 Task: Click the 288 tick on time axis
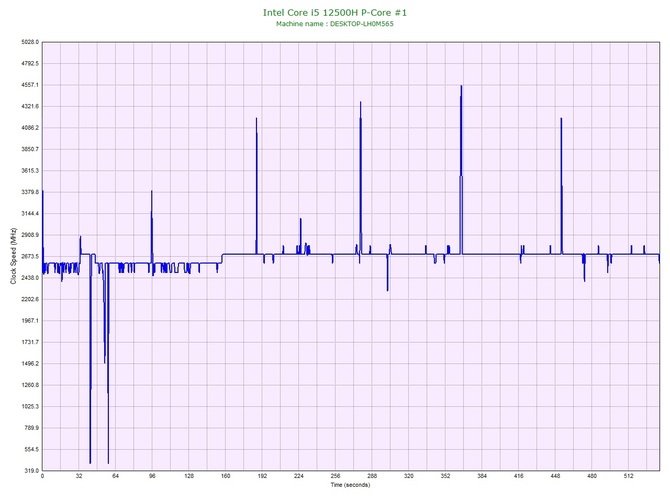[x=372, y=476]
